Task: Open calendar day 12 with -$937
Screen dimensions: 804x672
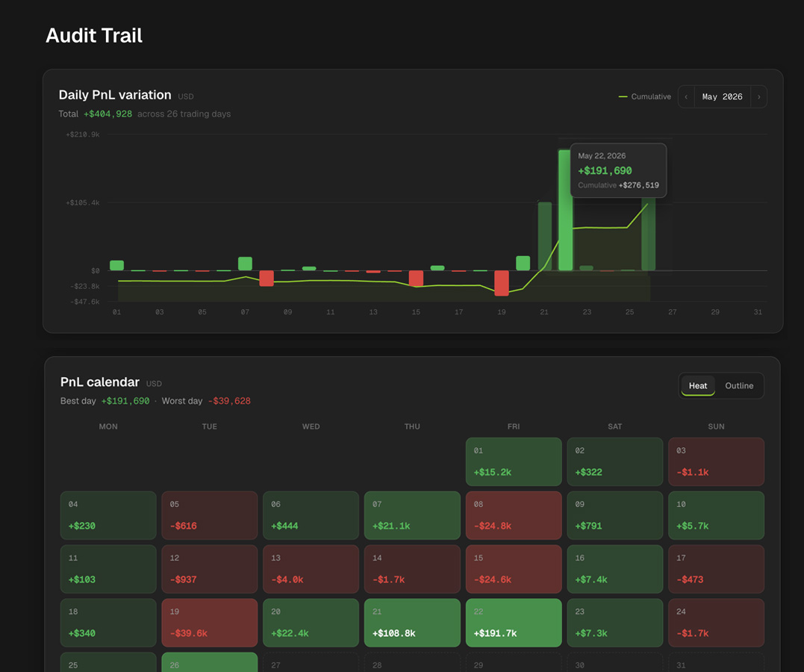Action: point(209,569)
